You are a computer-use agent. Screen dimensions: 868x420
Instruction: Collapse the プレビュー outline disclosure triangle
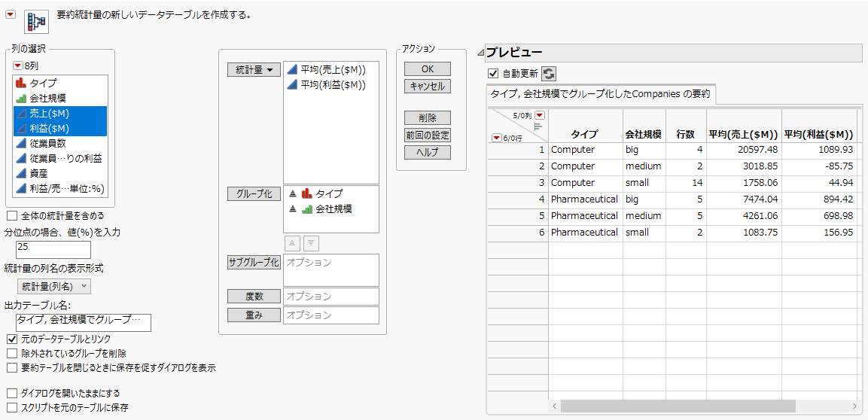[481, 53]
